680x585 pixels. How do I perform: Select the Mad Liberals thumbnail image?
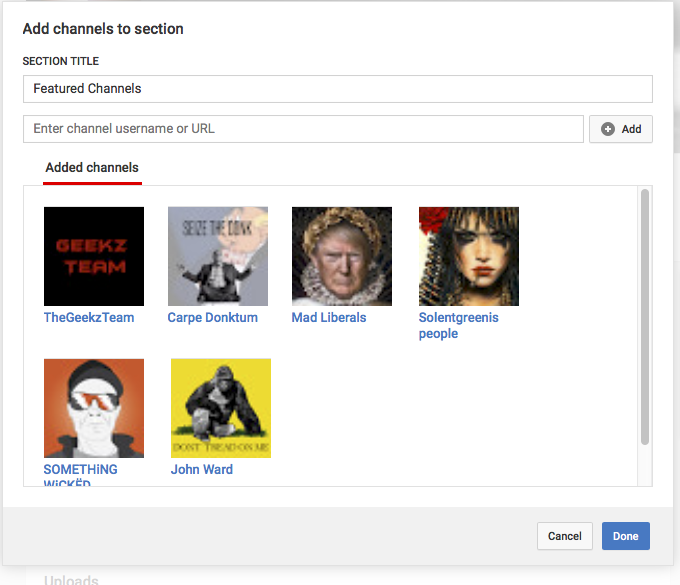(342, 256)
